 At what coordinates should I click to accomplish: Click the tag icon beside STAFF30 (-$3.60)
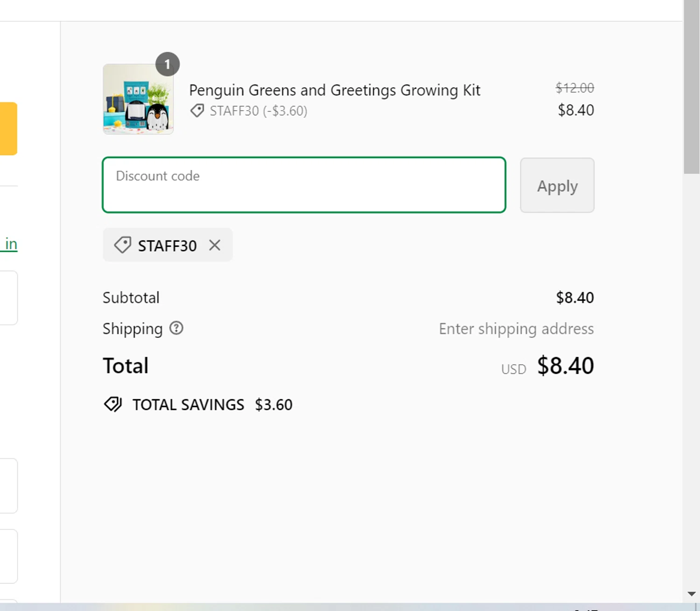197,111
